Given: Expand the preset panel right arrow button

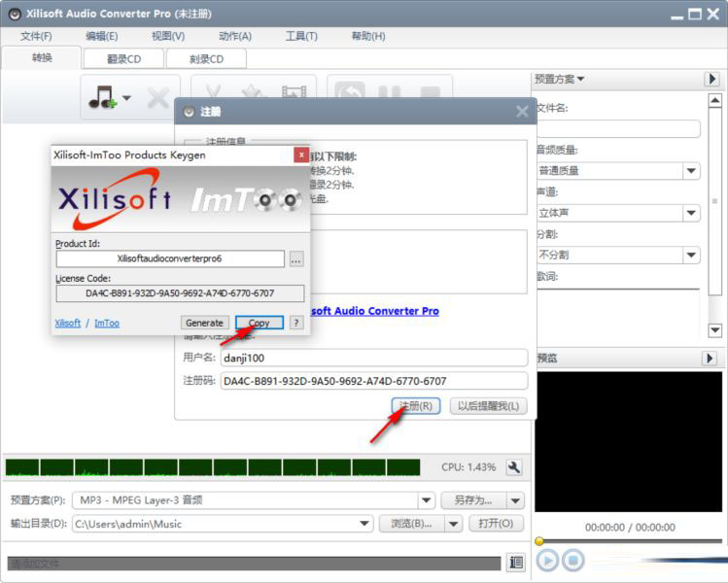Looking at the screenshot, I should pos(711,79).
